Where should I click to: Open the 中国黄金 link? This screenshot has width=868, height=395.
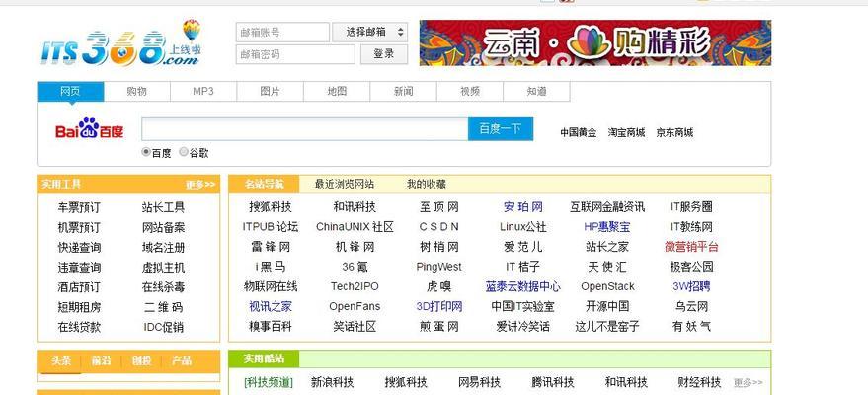coord(579,132)
